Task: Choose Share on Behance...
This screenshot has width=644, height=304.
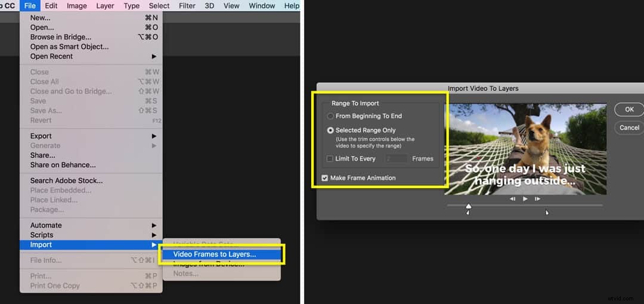Action: [x=91, y=165]
